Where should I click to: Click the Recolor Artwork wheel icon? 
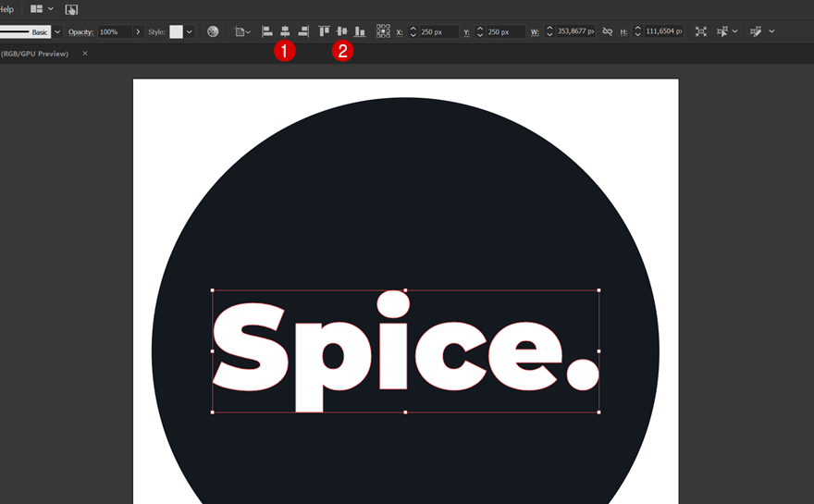click(213, 31)
